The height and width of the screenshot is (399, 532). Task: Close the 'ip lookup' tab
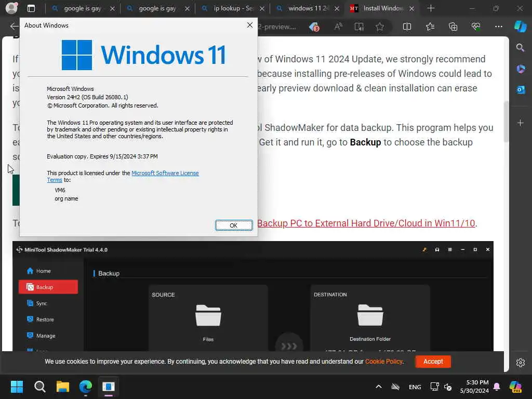click(262, 8)
